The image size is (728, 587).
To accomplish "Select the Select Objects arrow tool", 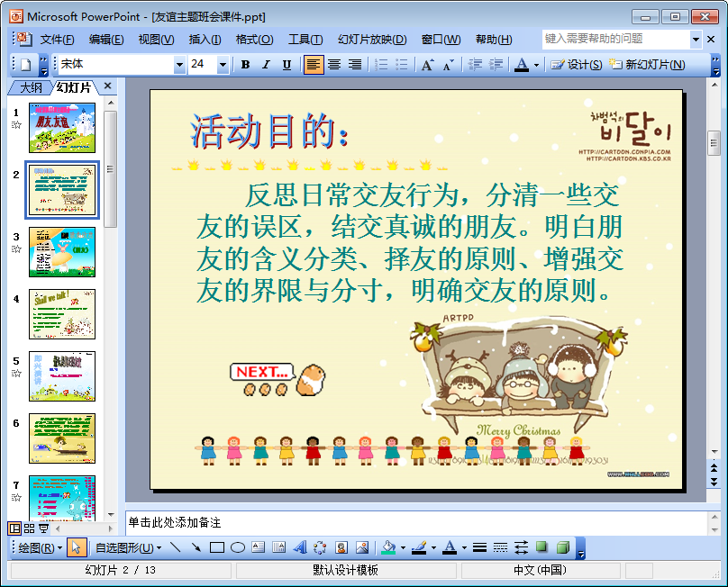I will (77, 548).
